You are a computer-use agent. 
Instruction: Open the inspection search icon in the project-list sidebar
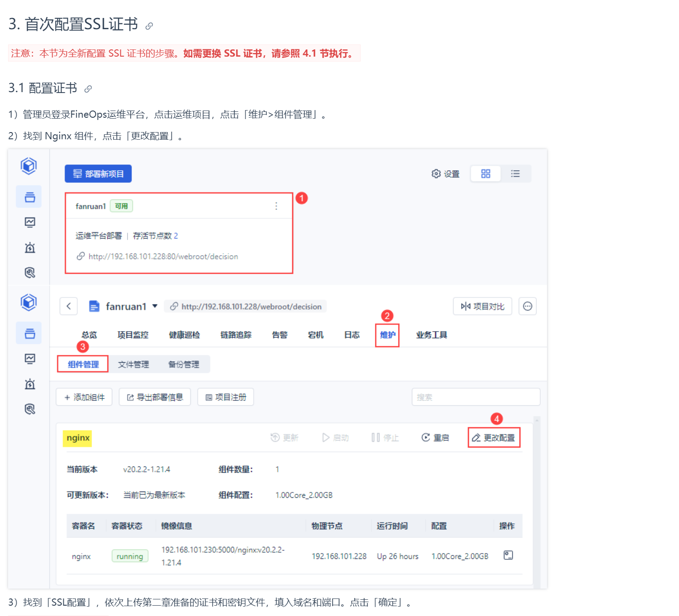tap(30, 272)
